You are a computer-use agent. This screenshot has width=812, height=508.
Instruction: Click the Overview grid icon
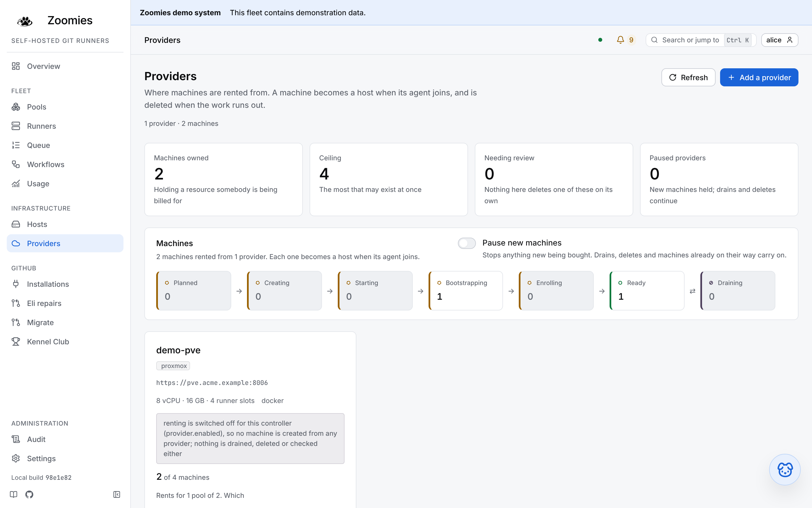tap(16, 66)
